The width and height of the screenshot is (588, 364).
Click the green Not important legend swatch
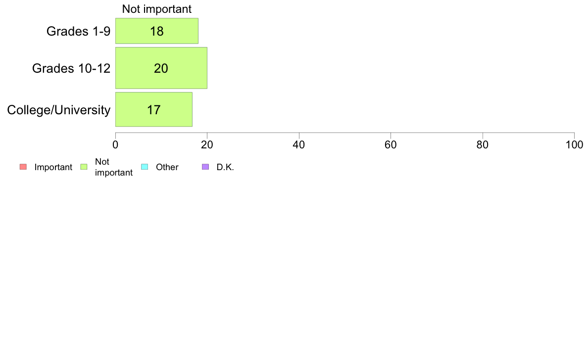84,167
